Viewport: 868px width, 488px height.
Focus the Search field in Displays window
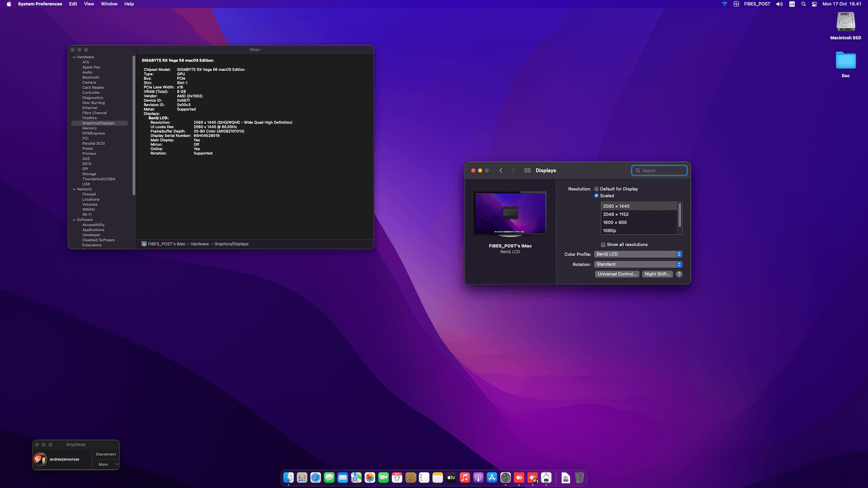click(659, 170)
